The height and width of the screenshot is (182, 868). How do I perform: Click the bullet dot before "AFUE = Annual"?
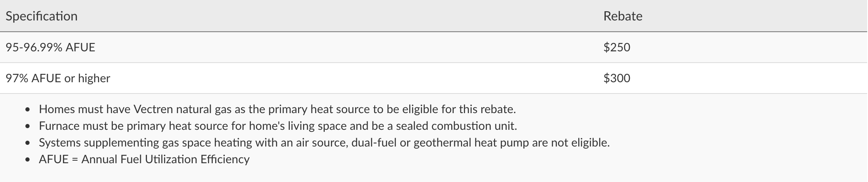click(27, 160)
